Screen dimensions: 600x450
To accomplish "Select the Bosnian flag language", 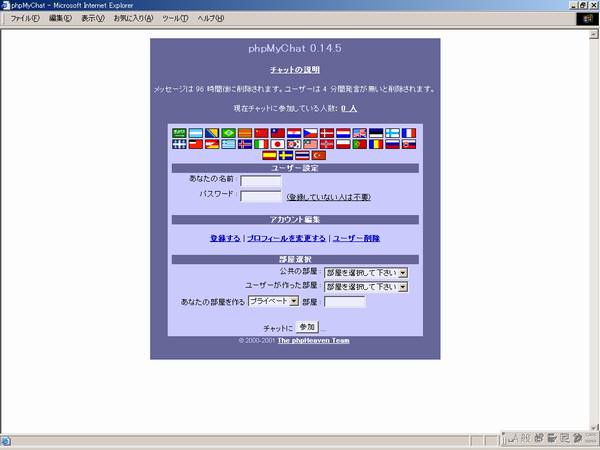I will coord(212,133).
